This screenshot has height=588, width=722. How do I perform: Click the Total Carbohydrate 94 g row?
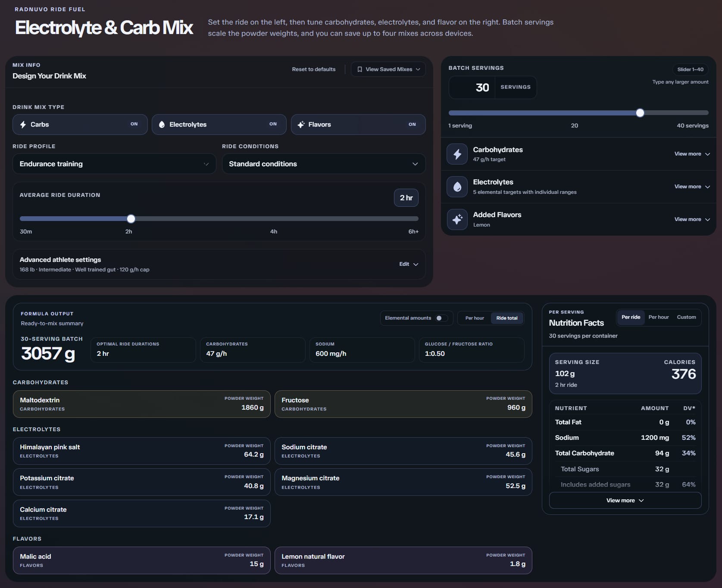625,453
